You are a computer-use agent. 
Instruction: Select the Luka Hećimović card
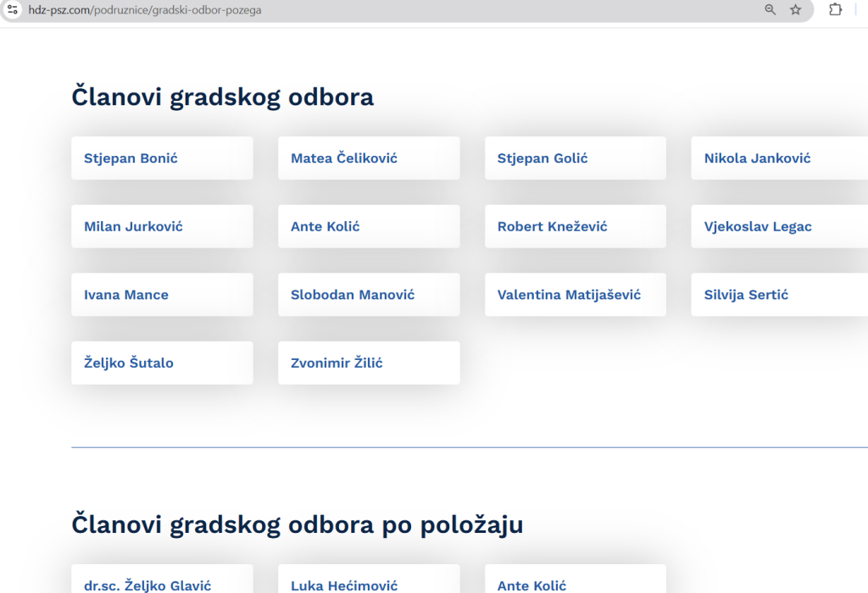pyautogui.click(x=369, y=579)
